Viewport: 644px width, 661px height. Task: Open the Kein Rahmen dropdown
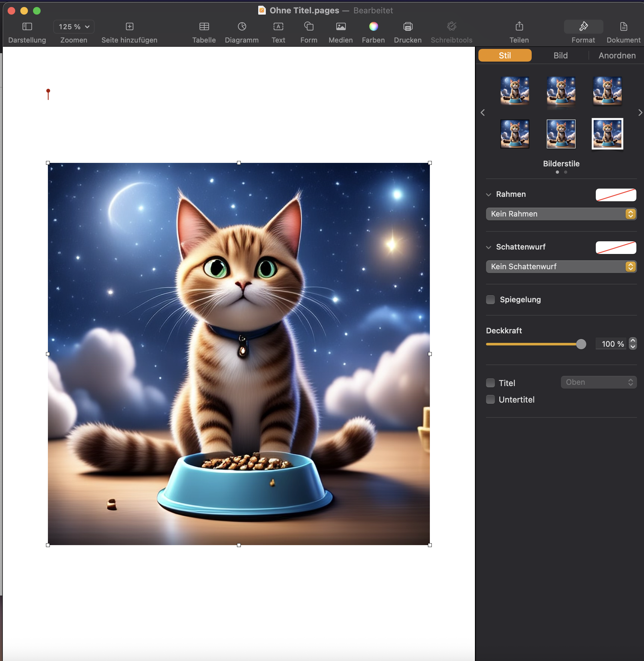pos(561,214)
